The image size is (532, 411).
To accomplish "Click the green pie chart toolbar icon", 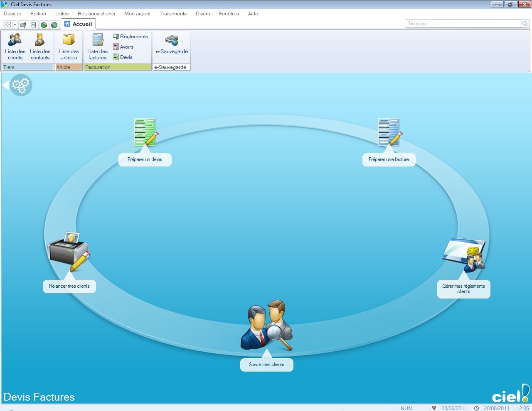I will coord(44,24).
